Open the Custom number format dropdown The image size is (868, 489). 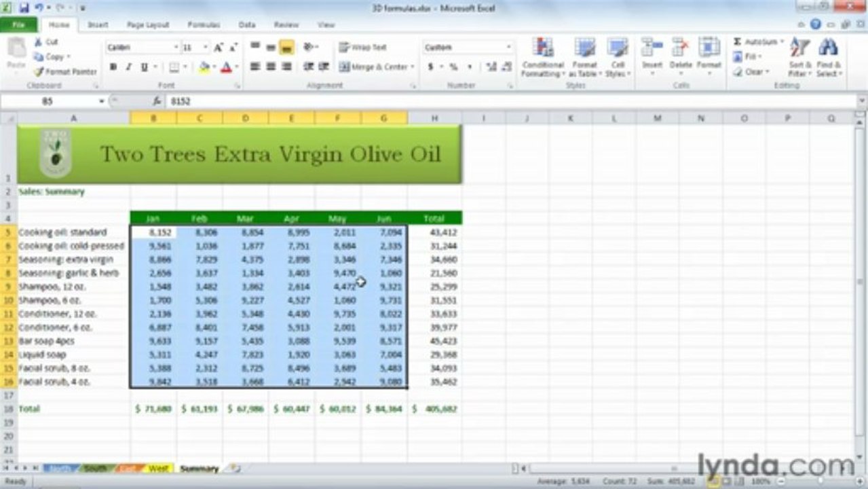point(509,48)
